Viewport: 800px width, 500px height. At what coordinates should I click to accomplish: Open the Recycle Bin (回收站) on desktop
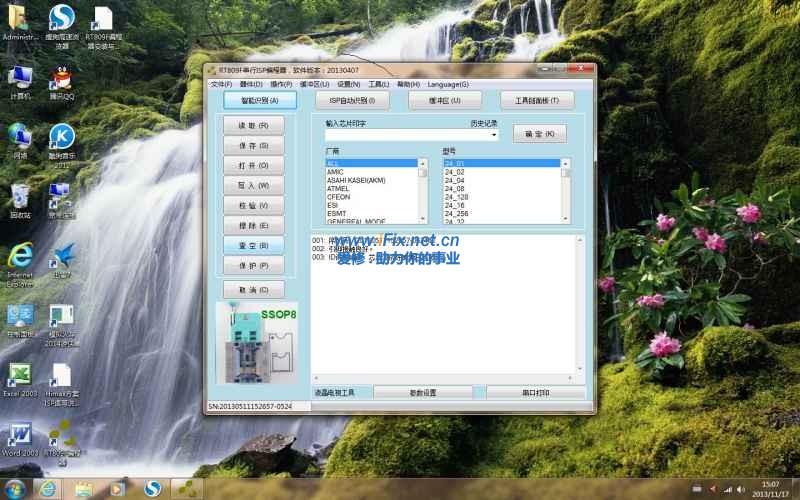19,195
